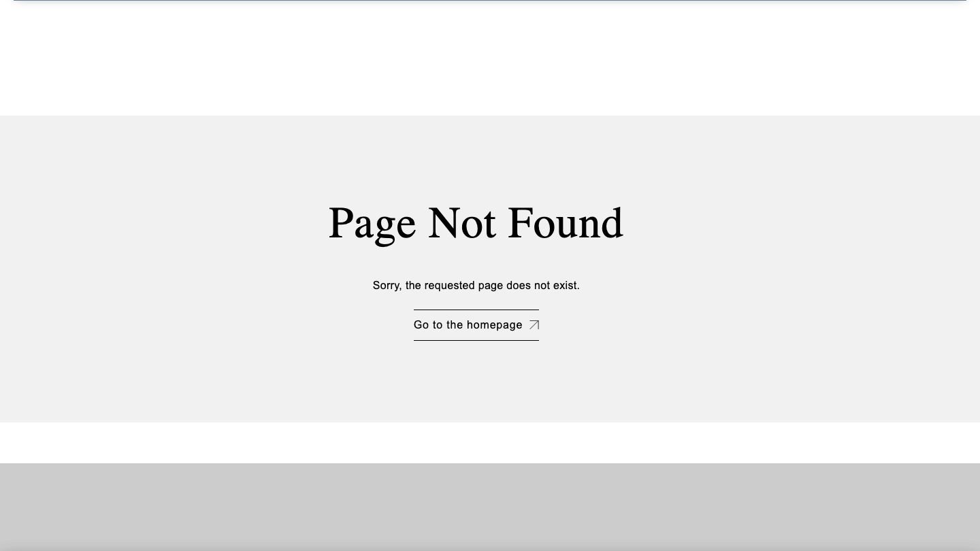Click the white gap above the footer
This screenshot has width=980, height=551.
490,443
